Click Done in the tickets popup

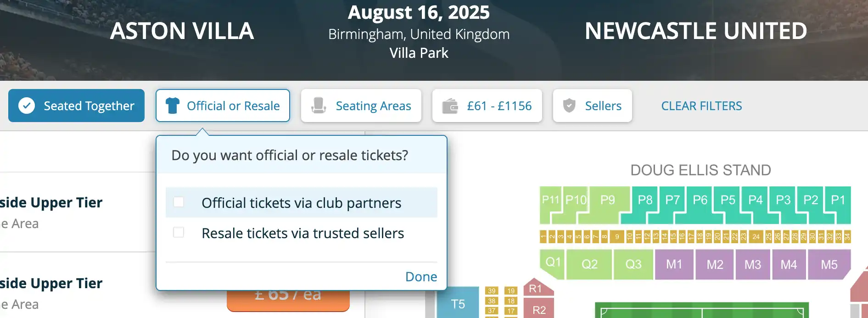pos(420,276)
